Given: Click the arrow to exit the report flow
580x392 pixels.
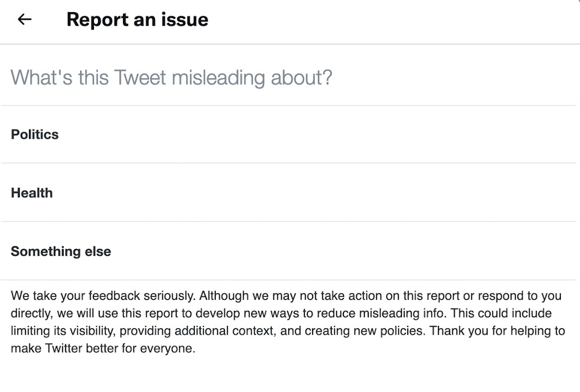Looking at the screenshot, I should click(24, 19).
